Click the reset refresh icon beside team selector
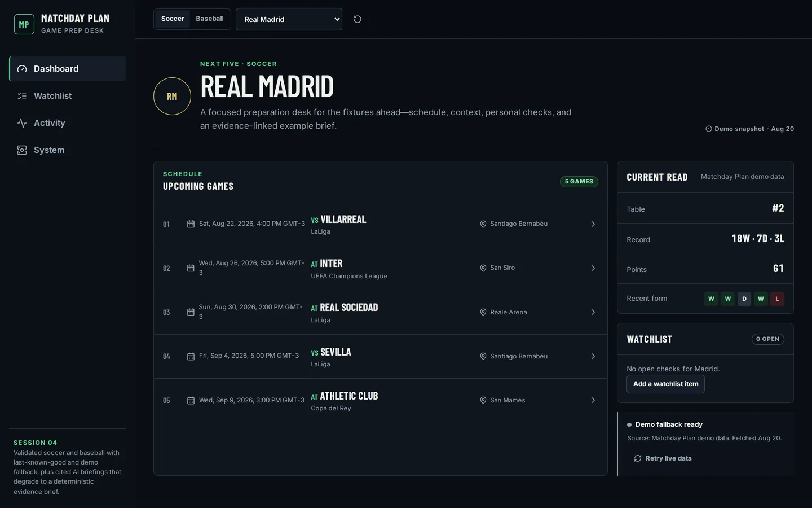Viewport: 812px width, 508px height. [x=358, y=19]
